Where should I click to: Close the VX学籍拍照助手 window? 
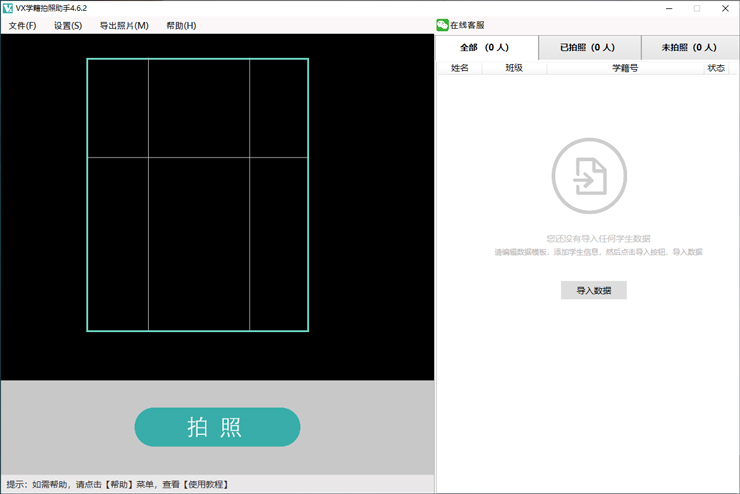(x=725, y=8)
